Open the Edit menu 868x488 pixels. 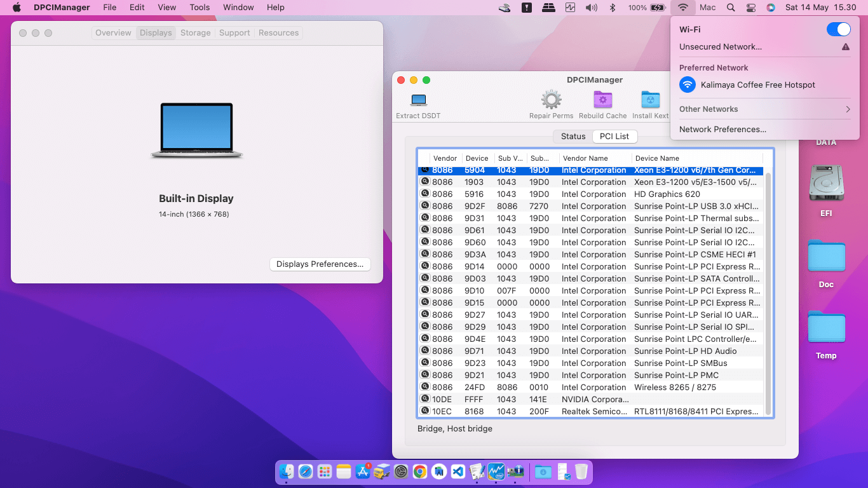[137, 8]
